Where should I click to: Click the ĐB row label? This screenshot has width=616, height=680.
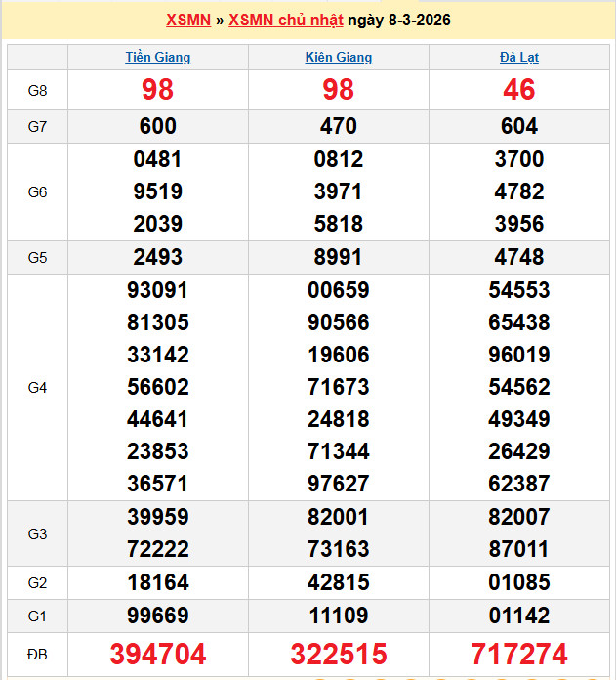37,654
